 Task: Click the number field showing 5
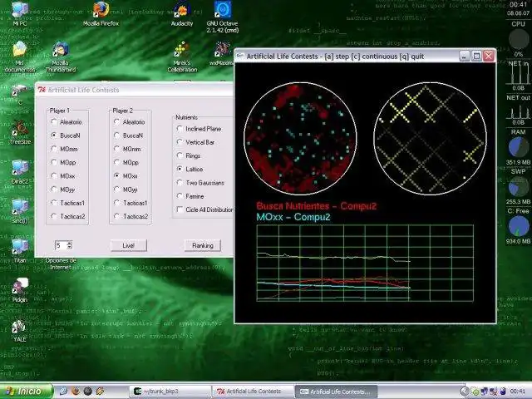click(x=59, y=245)
